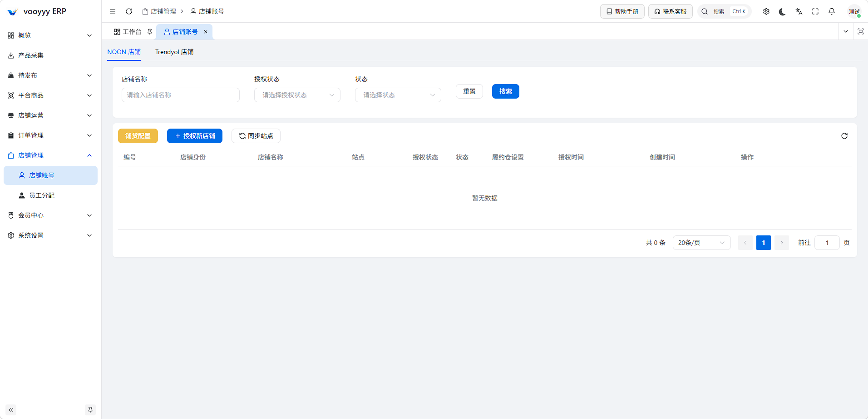Image resolution: width=868 pixels, height=419 pixels.
Task: Toggle dark mode moon icon
Action: pyautogui.click(x=782, y=12)
